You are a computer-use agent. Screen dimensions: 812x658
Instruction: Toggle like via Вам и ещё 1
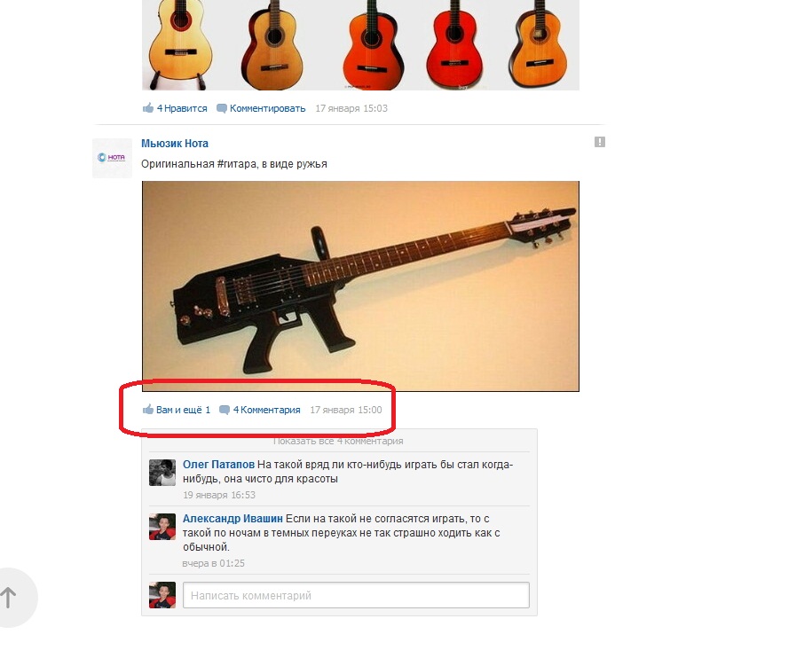point(184,410)
